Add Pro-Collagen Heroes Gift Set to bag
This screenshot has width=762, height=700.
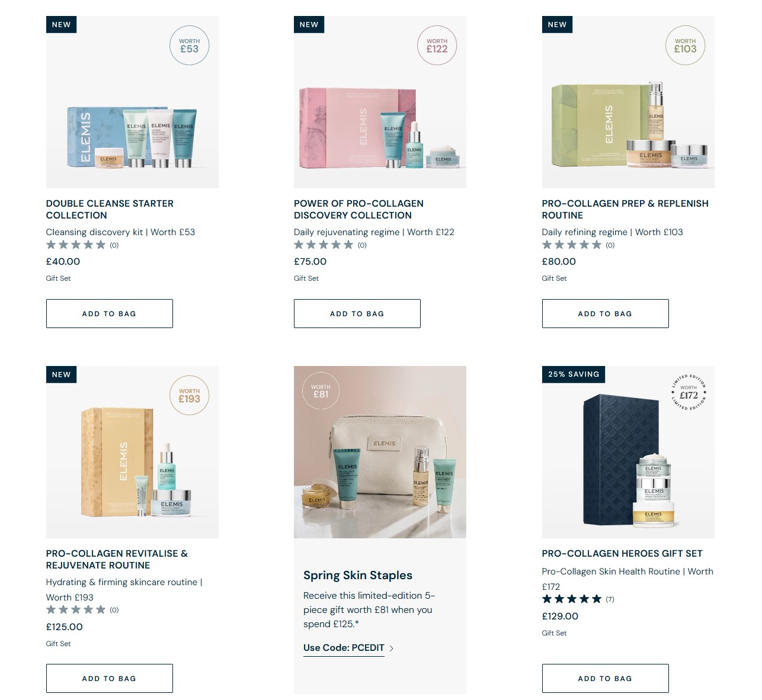[x=606, y=679]
